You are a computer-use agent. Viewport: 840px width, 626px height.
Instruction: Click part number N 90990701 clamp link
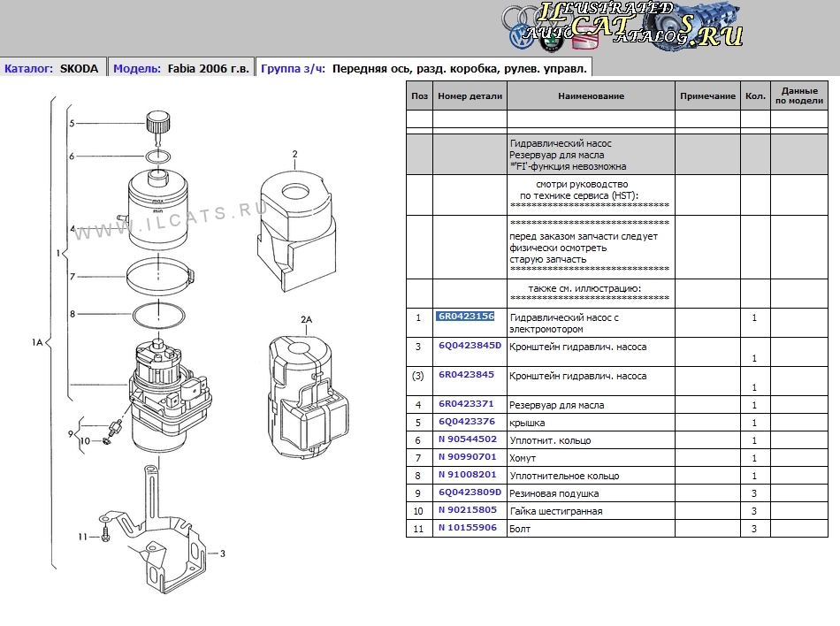(x=467, y=457)
